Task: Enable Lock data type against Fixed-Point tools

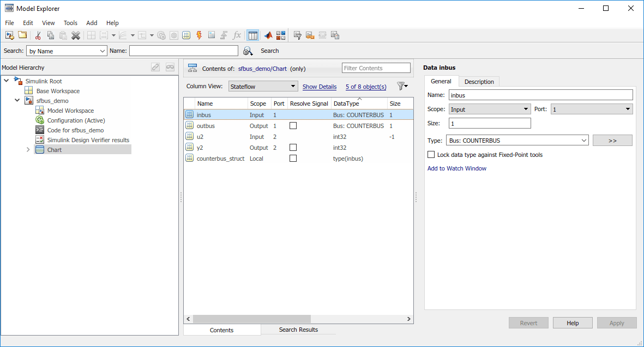Action: coord(431,155)
